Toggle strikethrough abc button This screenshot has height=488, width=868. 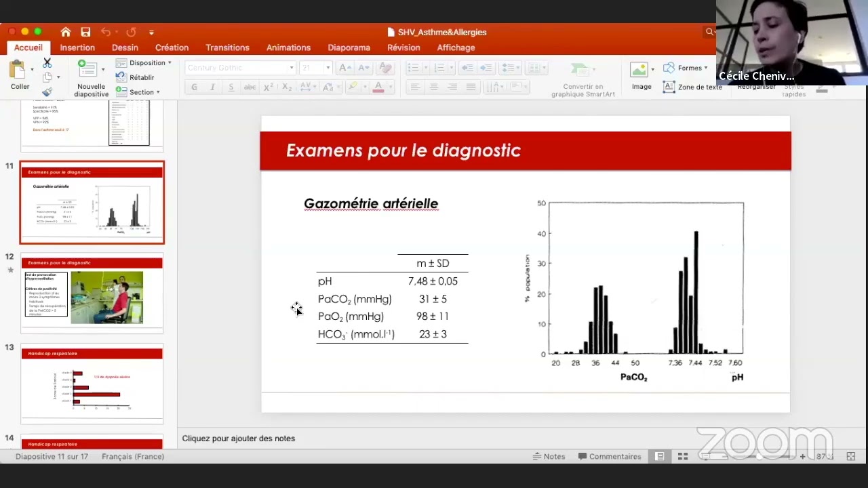pyautogui.click(x=250, y=87)
